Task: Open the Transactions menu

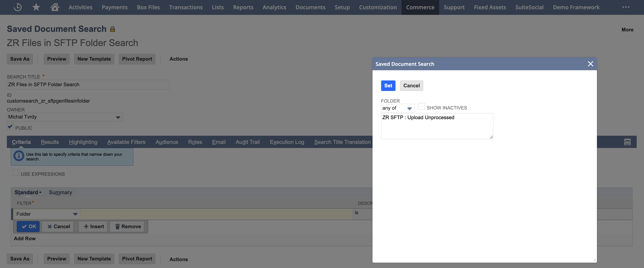Action: pyautogui.click(x=186, y=7)
